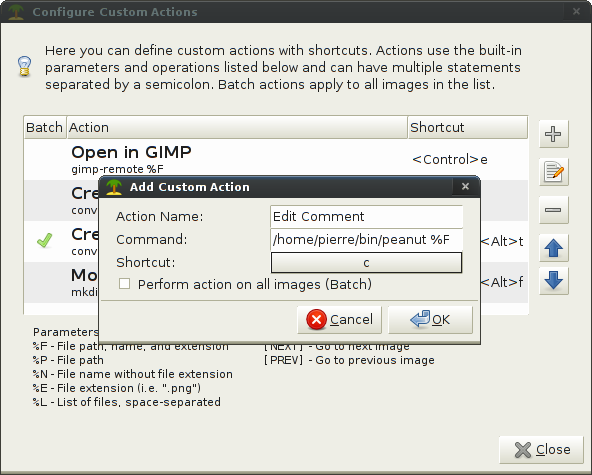Click the lightbulb hint icon

pos(25,66)
